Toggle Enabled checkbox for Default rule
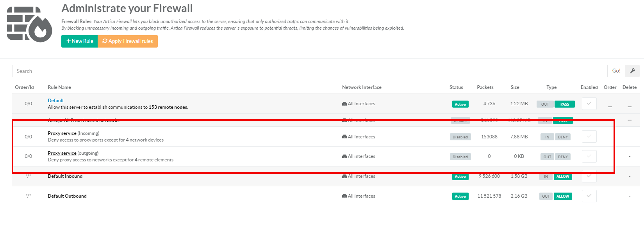The image size is (644, 230). (589, 104)
